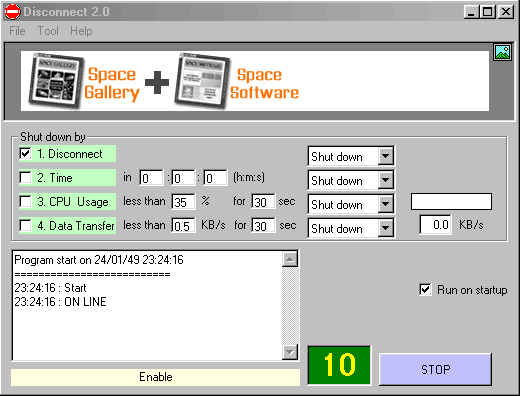Open the Tool menu
Image resolution: width=520 pixels, height=396 pixels.
click(x=48, y=31)
